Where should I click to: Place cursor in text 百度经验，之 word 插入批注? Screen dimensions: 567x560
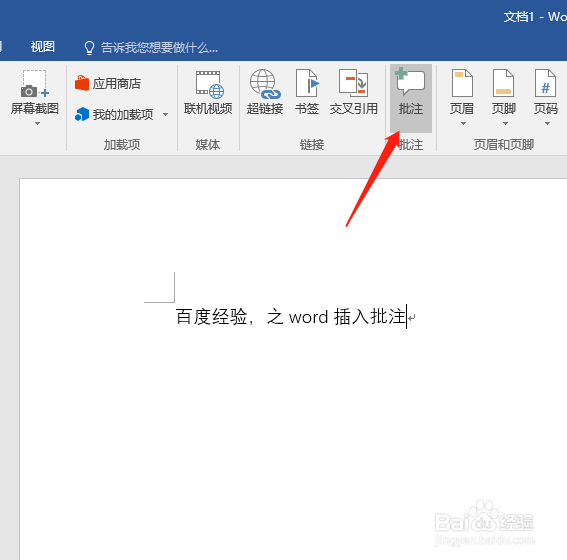pos(291,317)
